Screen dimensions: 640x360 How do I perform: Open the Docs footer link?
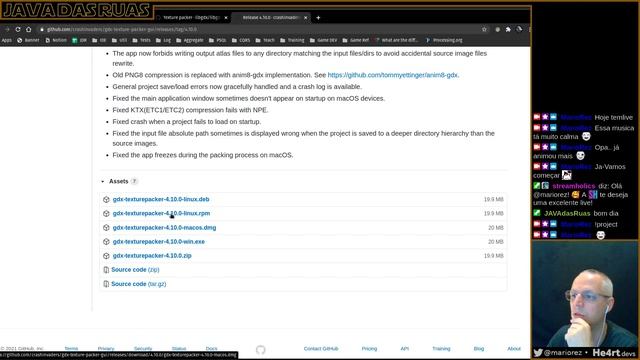point(211,349)
